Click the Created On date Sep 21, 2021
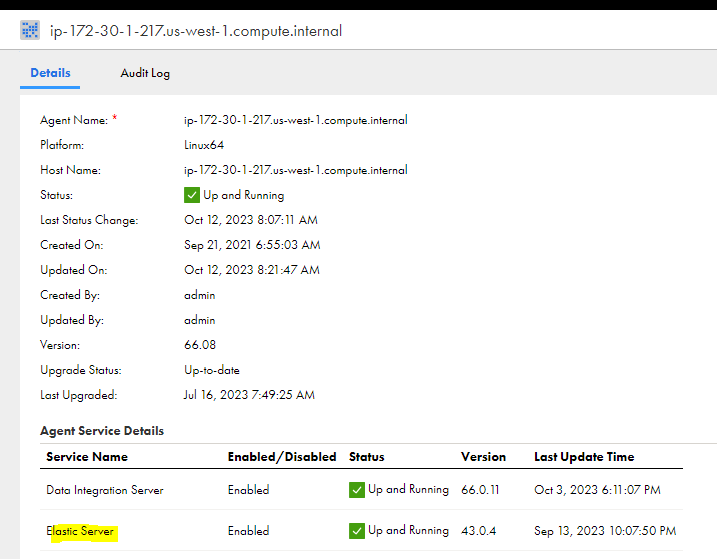Screen dimensions: 717x559 point(252,245)
